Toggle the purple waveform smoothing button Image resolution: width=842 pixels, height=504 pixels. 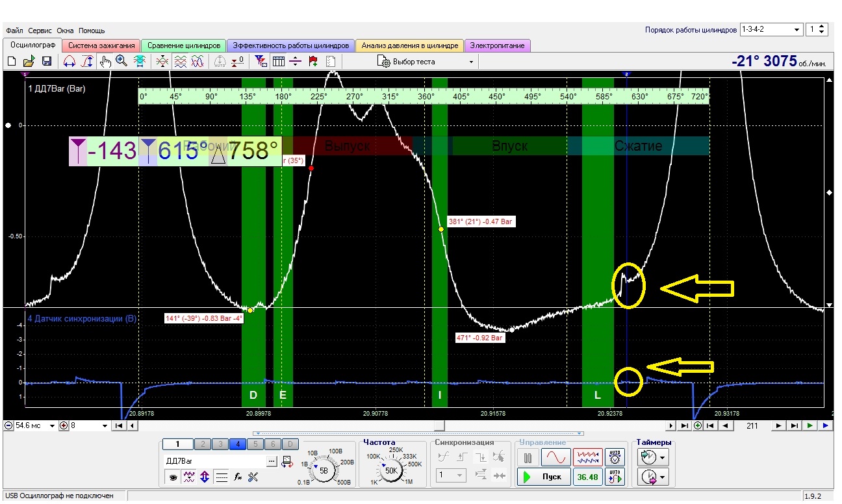(x=189, y=477)
